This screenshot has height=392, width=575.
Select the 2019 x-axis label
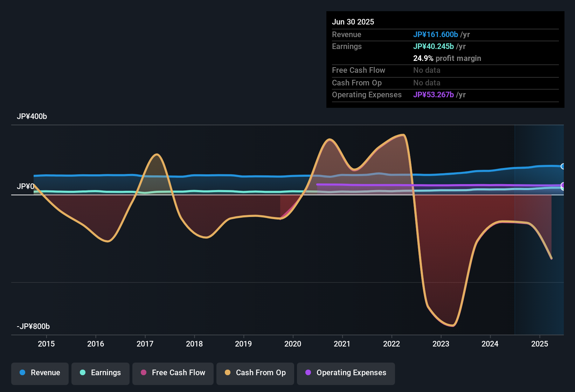(243, 344)
